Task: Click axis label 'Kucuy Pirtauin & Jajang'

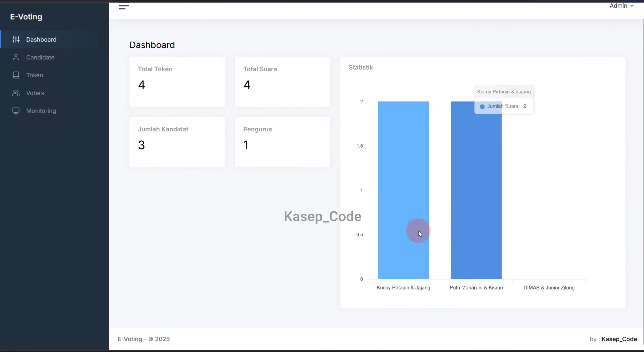Action: click(x=403, y=288)
